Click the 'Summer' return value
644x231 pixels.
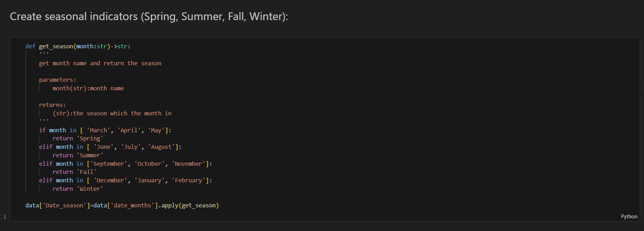[90, 156]
